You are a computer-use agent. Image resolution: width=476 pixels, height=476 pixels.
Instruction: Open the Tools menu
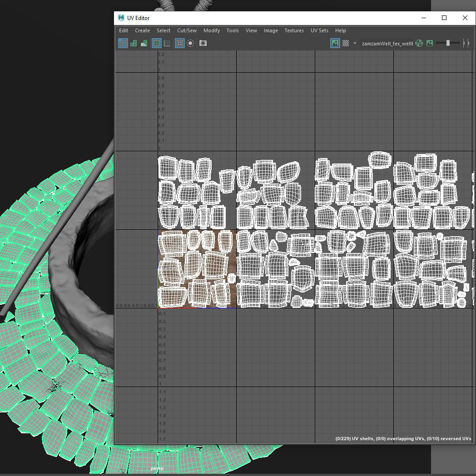tap(233, 31)
